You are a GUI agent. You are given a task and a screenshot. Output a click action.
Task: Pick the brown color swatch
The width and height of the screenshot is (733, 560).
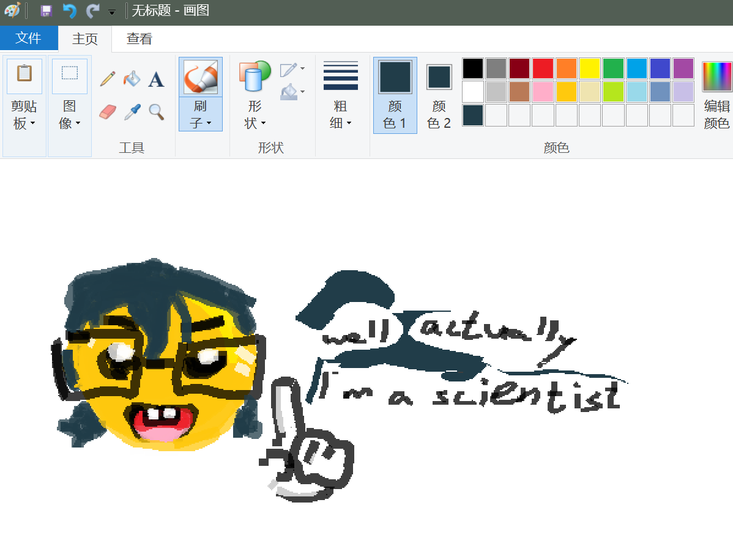(519, 92)
